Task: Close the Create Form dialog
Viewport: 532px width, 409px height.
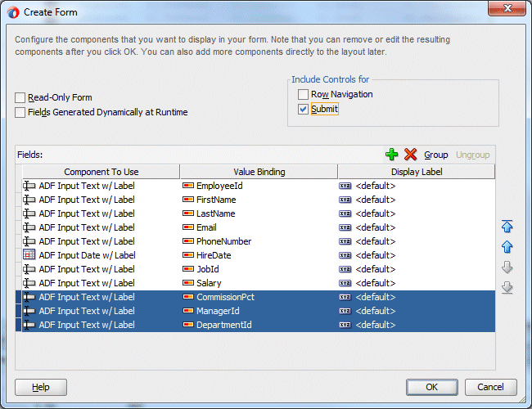Action: 507,8
